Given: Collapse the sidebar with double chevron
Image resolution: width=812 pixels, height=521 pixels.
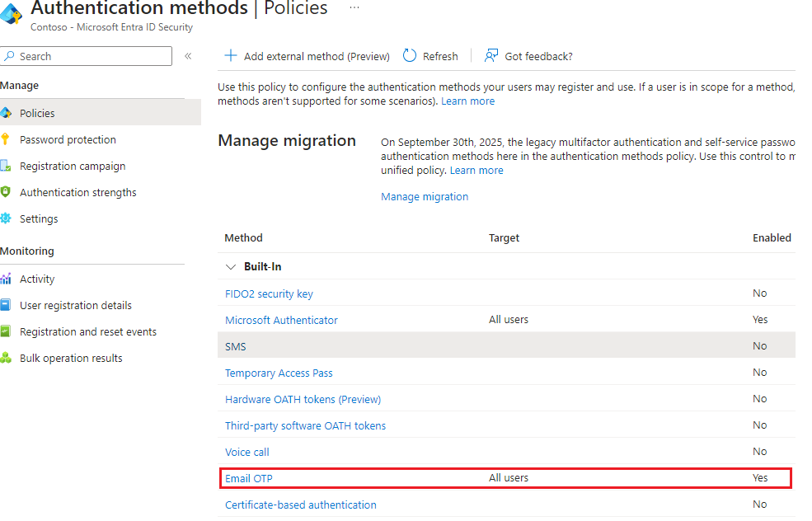Looking at the screenshot, I should 188,56.
